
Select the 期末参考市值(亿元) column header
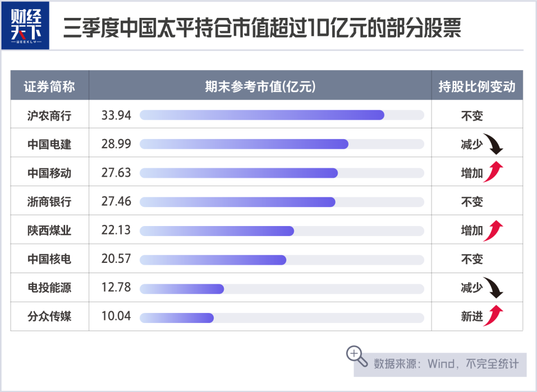[260, 86]
